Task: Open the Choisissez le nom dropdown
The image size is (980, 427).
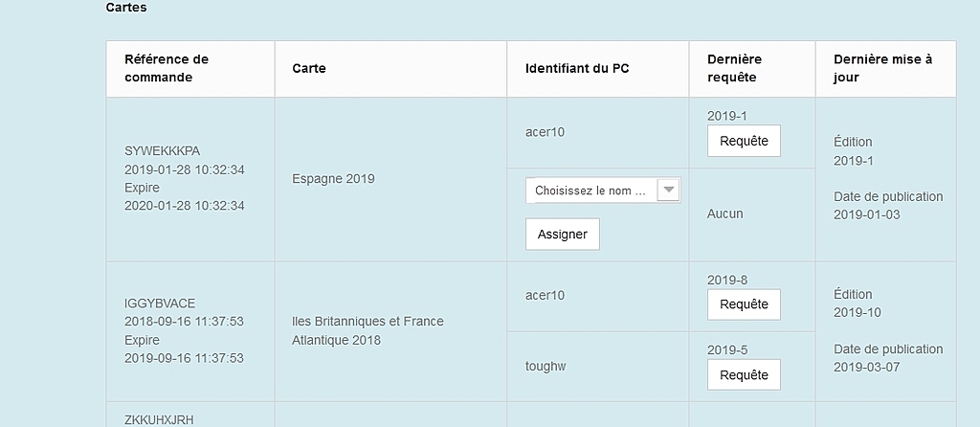Action: point(603,191)
